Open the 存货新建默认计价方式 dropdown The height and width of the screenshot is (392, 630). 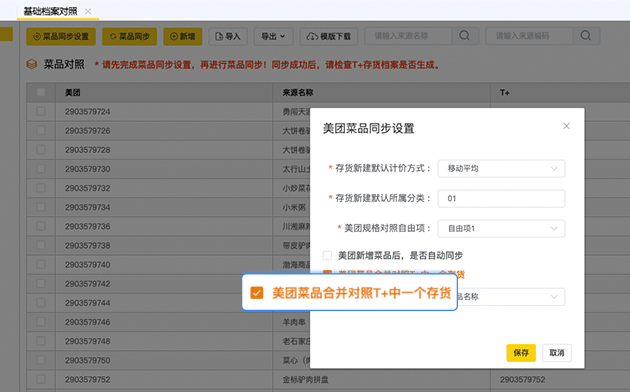(501, 169)
